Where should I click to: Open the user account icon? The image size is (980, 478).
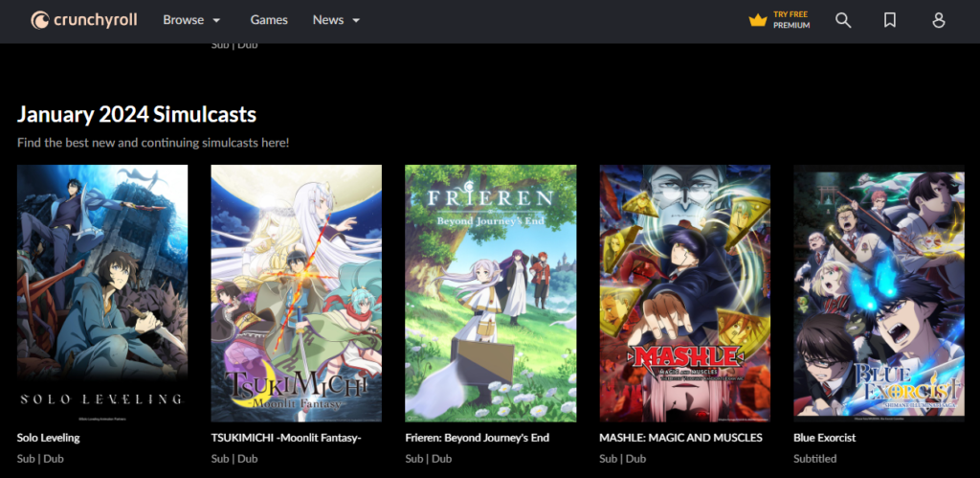click(938, 20)
